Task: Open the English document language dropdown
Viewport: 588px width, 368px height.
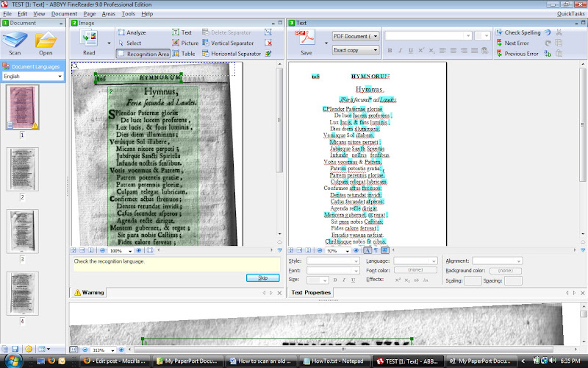Action: tap(33, 76)
